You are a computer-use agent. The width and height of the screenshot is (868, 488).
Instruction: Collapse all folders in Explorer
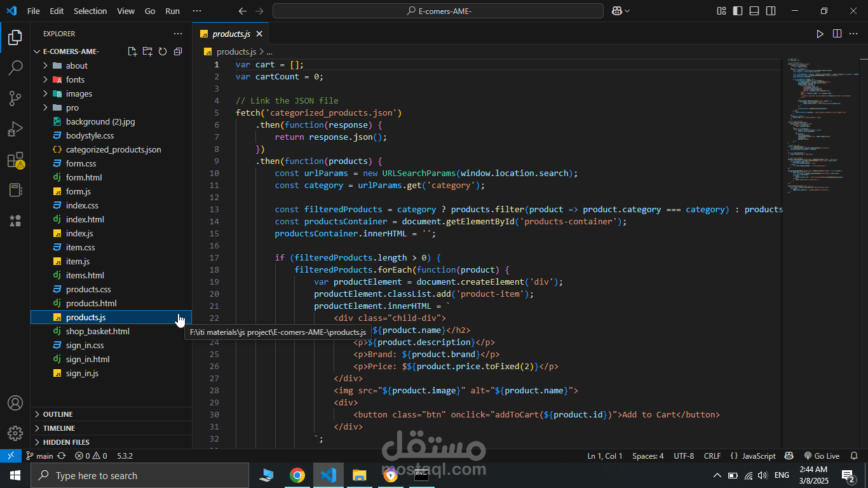pos(178,51)
